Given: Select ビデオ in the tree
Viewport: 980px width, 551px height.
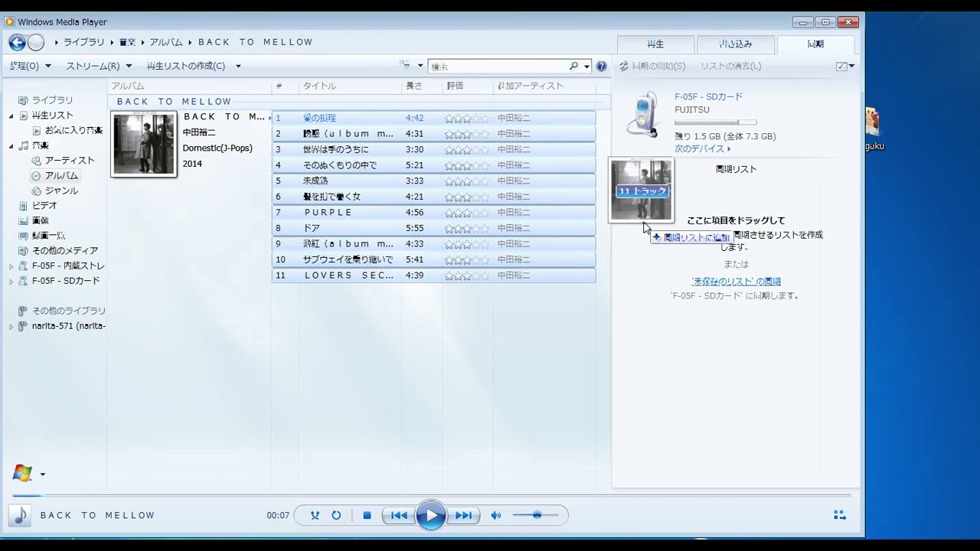Looking at the screenshot, I should click(44, 206).
